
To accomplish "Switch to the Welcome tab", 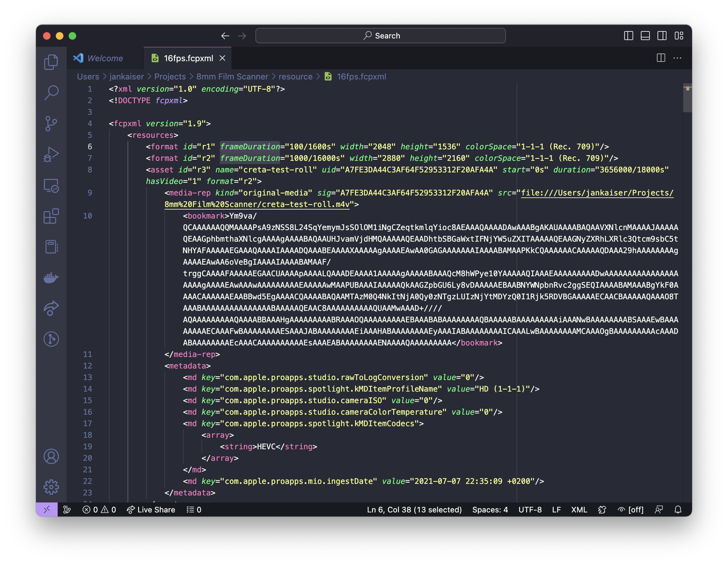I will 105,58.
